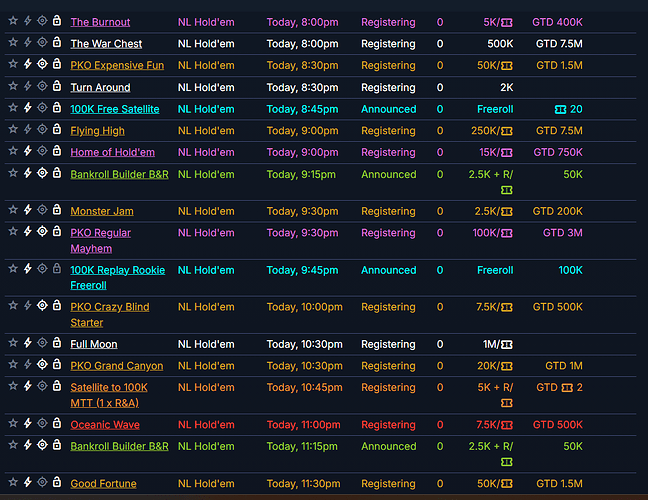Favorite the Home of Hold'em row

(13, 151)
